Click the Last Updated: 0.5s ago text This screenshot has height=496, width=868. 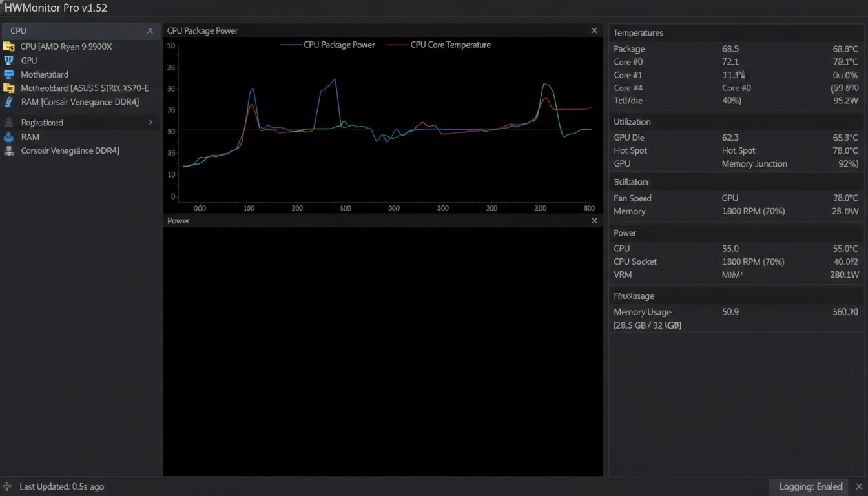(x=61, y=486)
